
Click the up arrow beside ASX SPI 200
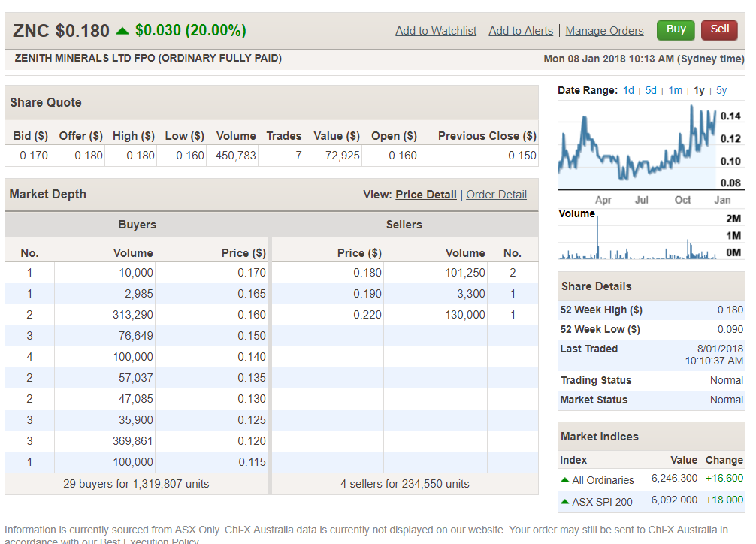click(565, 502)
